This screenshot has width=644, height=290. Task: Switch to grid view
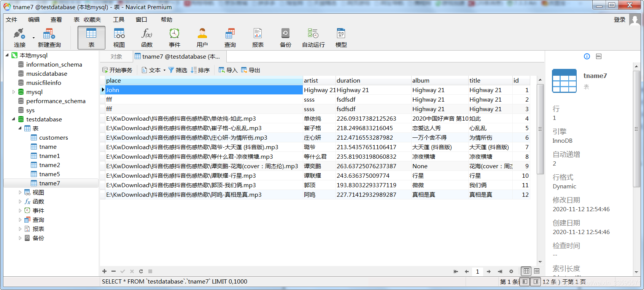coord(526,271)
